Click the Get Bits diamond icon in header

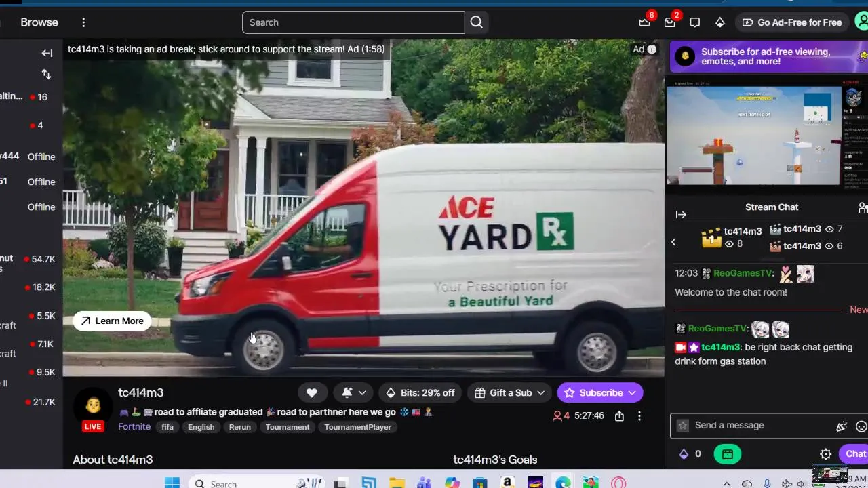(719, 22)
